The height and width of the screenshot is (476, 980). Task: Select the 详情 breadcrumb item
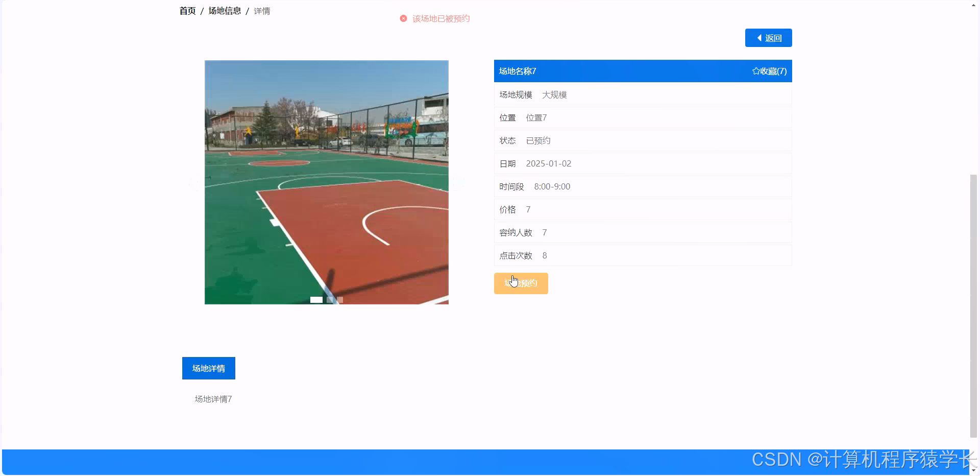tap(262, 10)
